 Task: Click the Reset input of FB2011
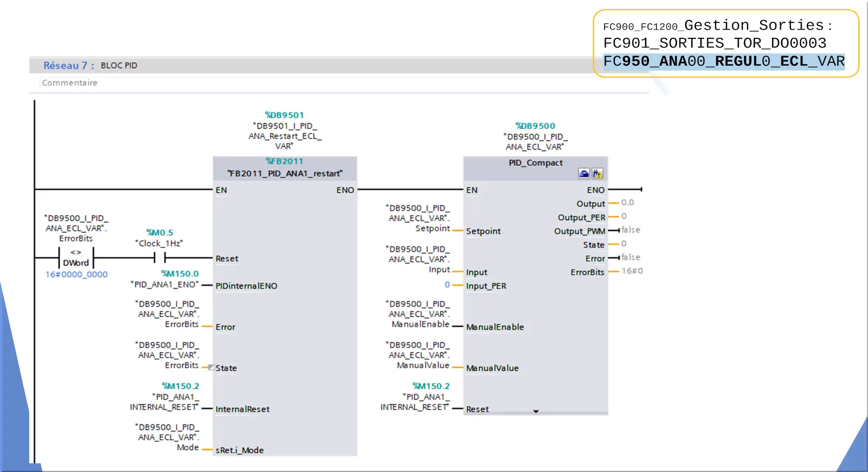tap(227, 258)
